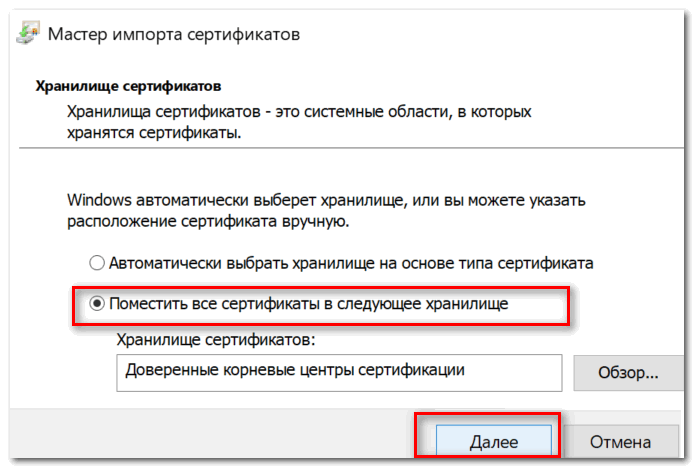Screen dimensions: 695x469
Task: Click the bold 'Хранилище сертификатов' heading
Action: tap(128, 86)
